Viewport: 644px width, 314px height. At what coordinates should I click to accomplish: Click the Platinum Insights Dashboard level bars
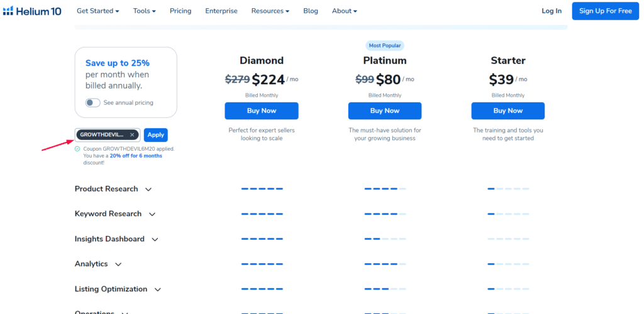pos(385,239)
